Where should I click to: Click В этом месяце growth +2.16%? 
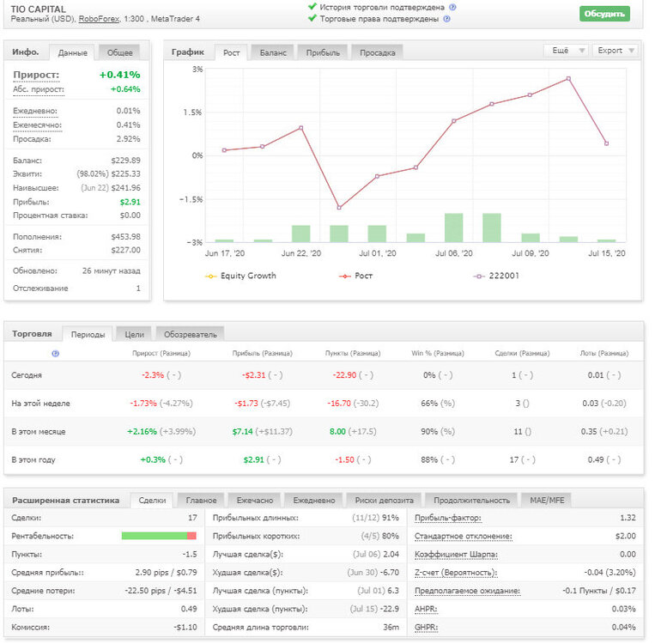click(142, 432)
